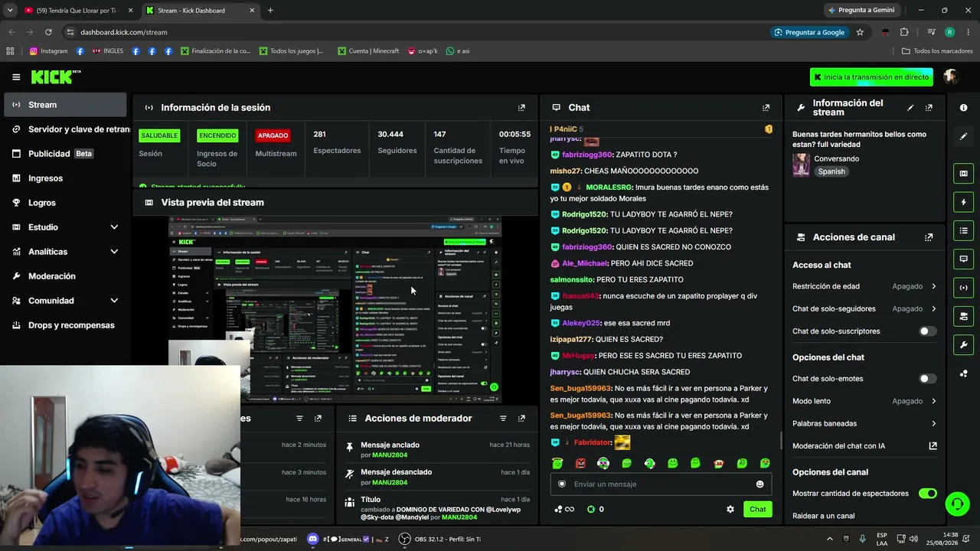
Task: Open the Instagram bookmark
Action: 48,51
